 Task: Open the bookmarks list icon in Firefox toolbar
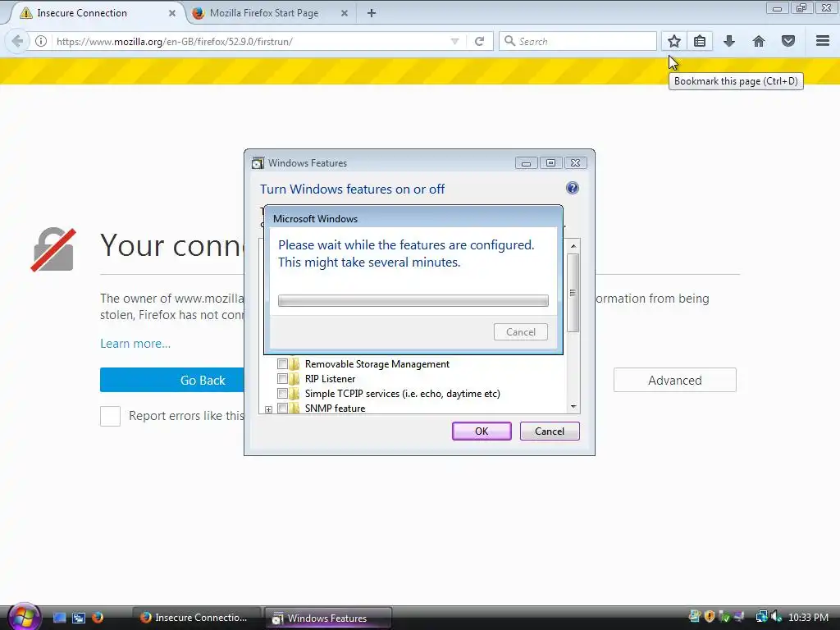pyautogui.click(x=700, y=41)
